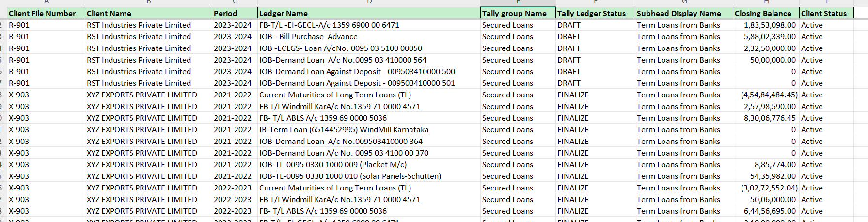Select the (3,02,72,552.04) closing balance cell
868x222 pixels.
tap(769, 188)
